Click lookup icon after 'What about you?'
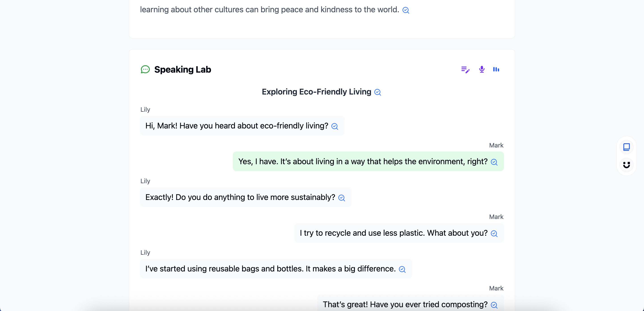The width and height of the screenshot is (644, 311). (x=494, y=233)
